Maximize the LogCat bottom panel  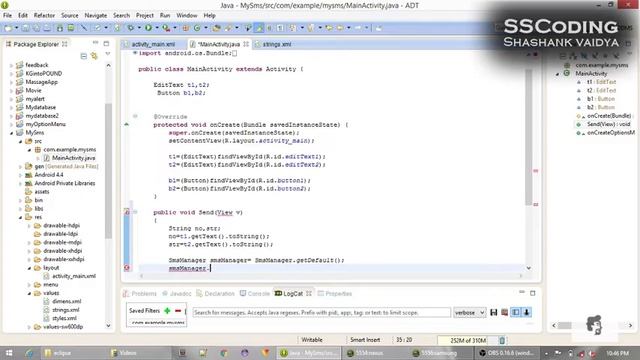(533, 293)
